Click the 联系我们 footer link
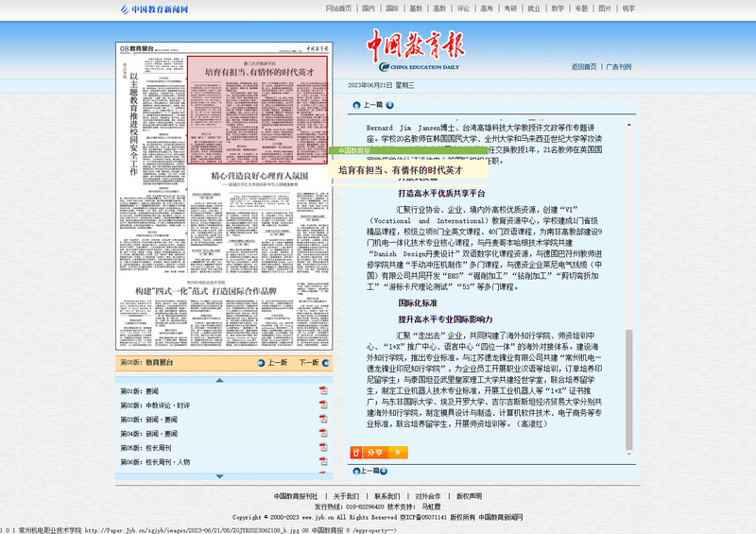 (387, 496)
